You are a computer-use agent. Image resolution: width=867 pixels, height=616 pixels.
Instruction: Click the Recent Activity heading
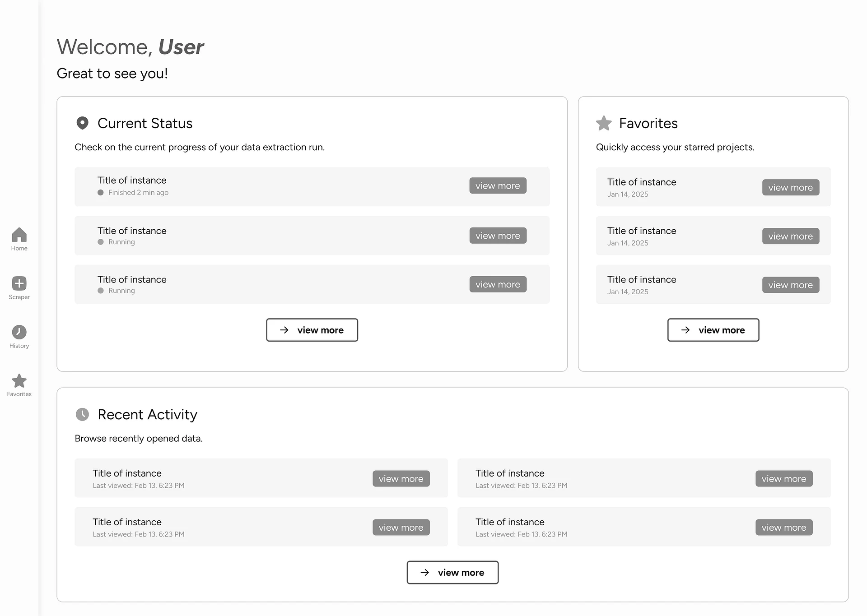pyautogui.click(x=148, y=414)
